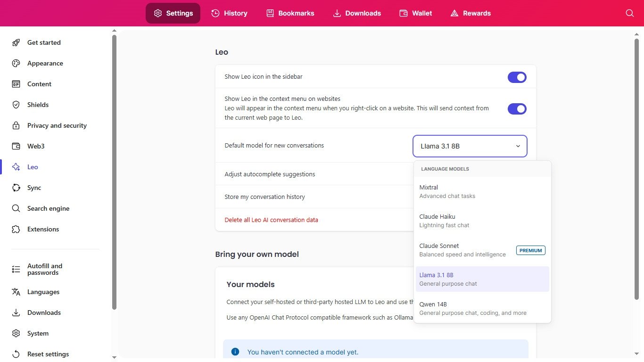Go to Reset settings section
The image size is (644, 362).
[48, 354]
